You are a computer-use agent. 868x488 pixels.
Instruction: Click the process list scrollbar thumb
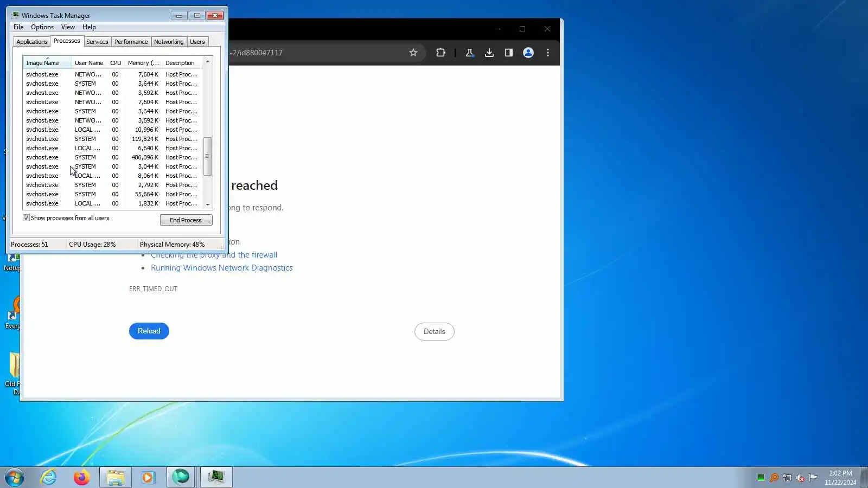point(207,156)
